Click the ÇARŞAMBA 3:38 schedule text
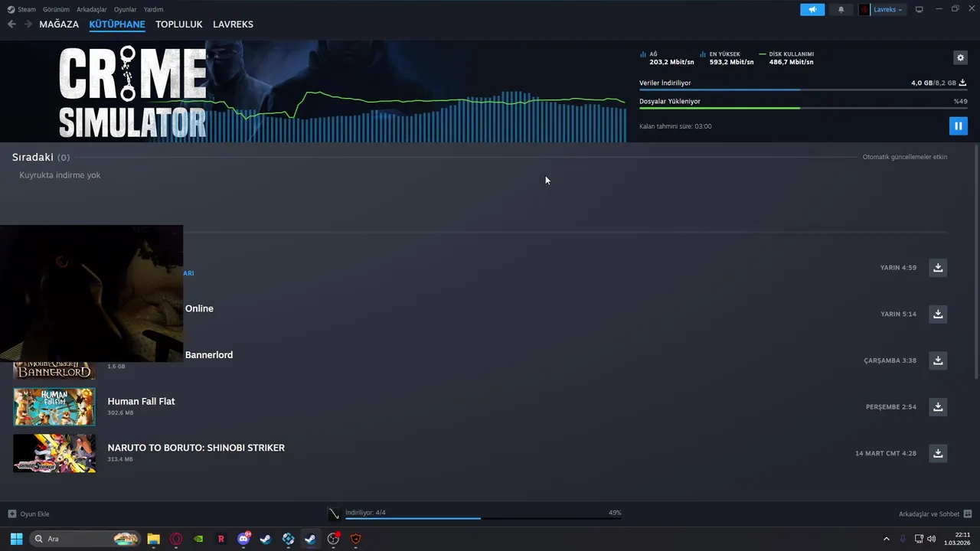 click(890, 360)
